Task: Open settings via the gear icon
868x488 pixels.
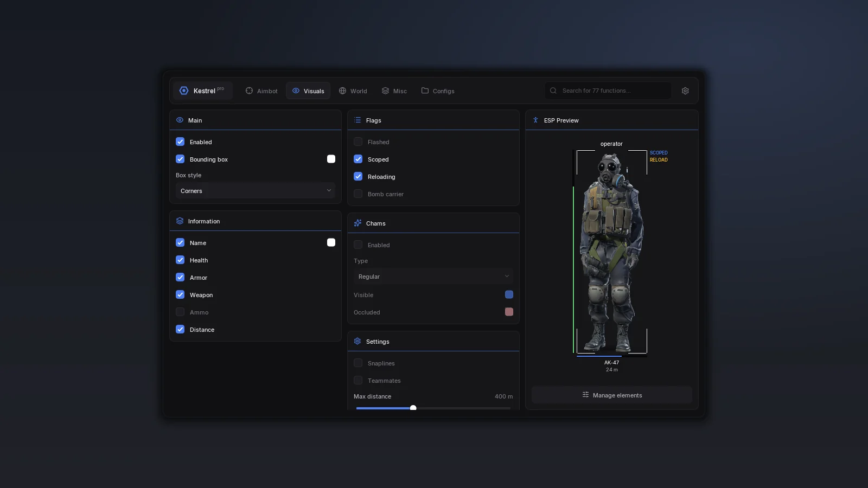Action: tap(685, 91)
